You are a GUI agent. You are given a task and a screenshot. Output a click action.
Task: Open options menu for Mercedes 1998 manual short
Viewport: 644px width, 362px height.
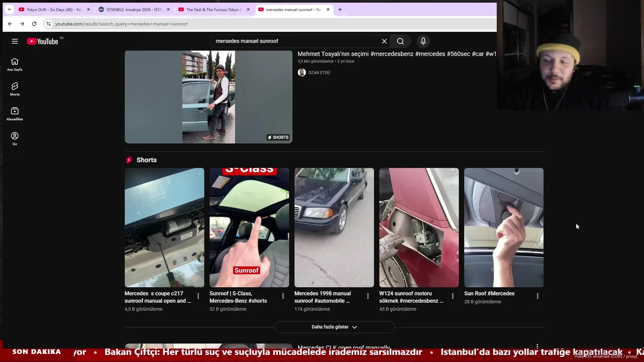(x=368, y=296)
